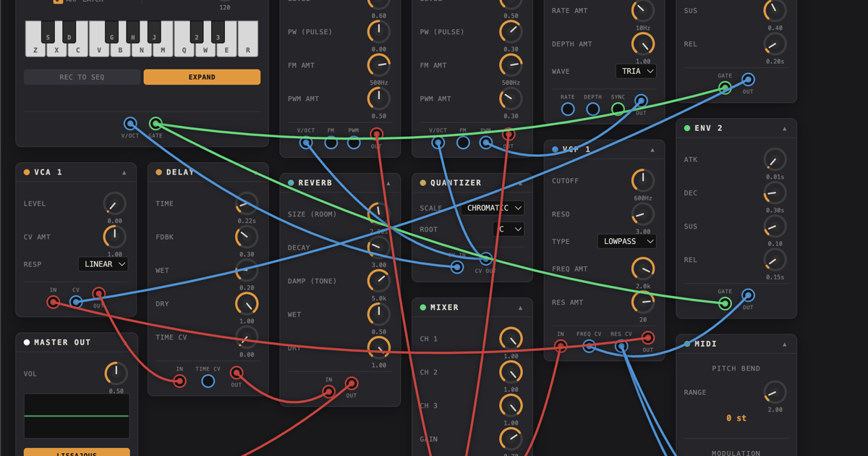This screenshot has width=868, height=456.
Task: Play the white piano key labeled R
Action: pyautogui.click(x=248, y=39)
